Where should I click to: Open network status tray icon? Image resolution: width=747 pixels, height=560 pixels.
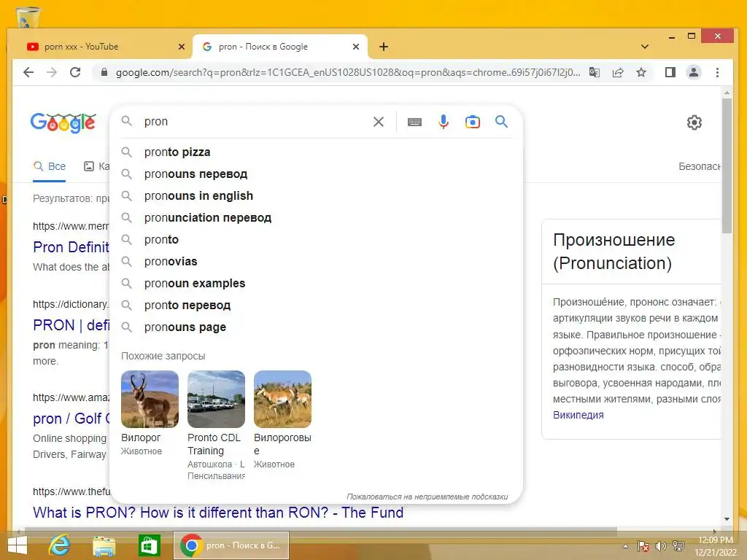678,546
